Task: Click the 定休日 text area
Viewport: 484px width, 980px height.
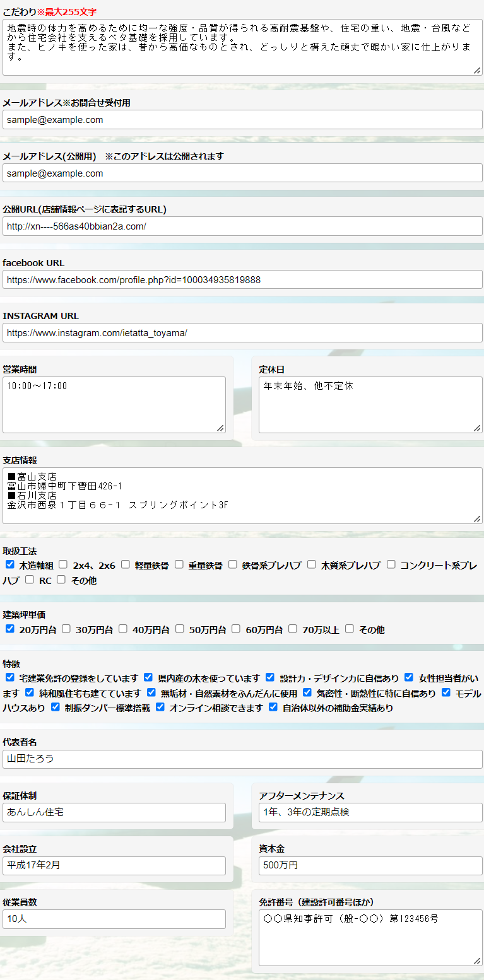Action: point(370,405)
